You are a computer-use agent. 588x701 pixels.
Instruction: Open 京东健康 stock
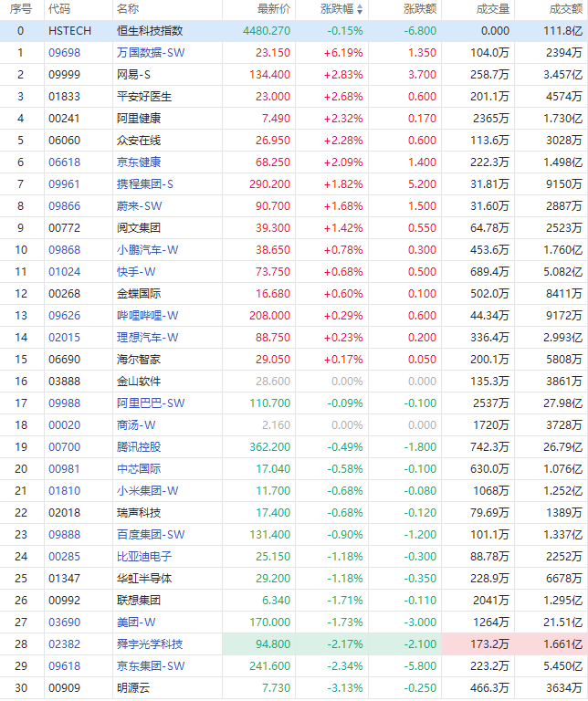[x=139, y=162]
